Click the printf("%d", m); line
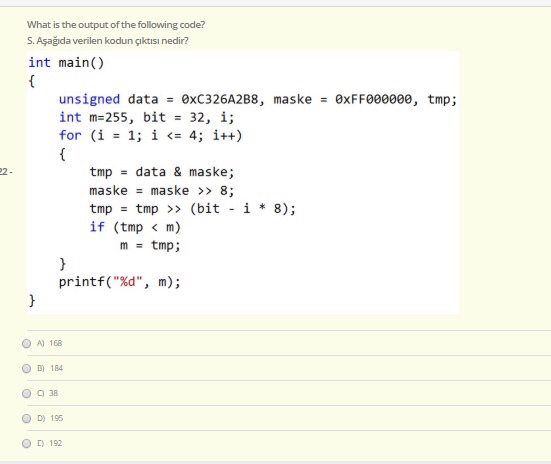 point(119,282)
